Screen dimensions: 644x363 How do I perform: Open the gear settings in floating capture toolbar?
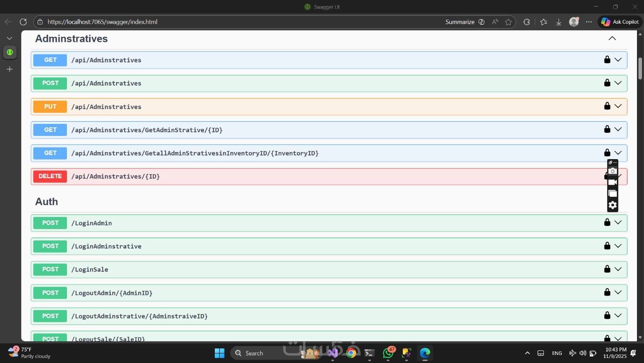[x=612, y=205]
